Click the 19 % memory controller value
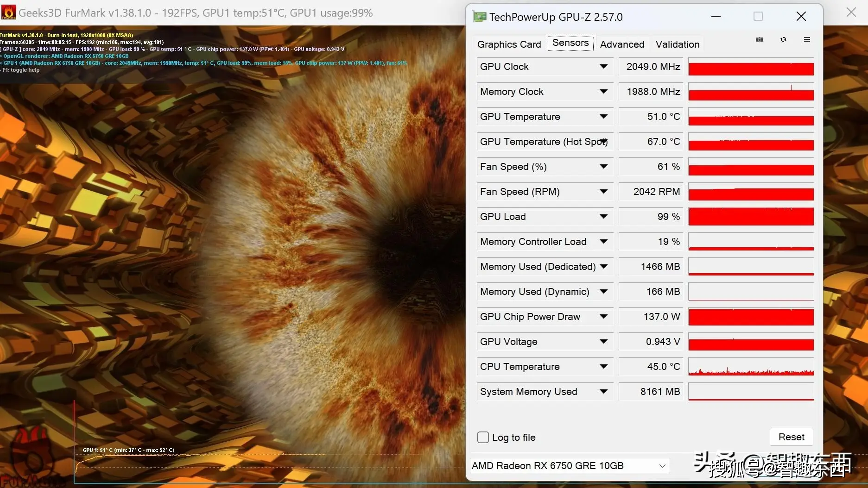The height and width of the screenshot is (488, 868). [651, 242]
